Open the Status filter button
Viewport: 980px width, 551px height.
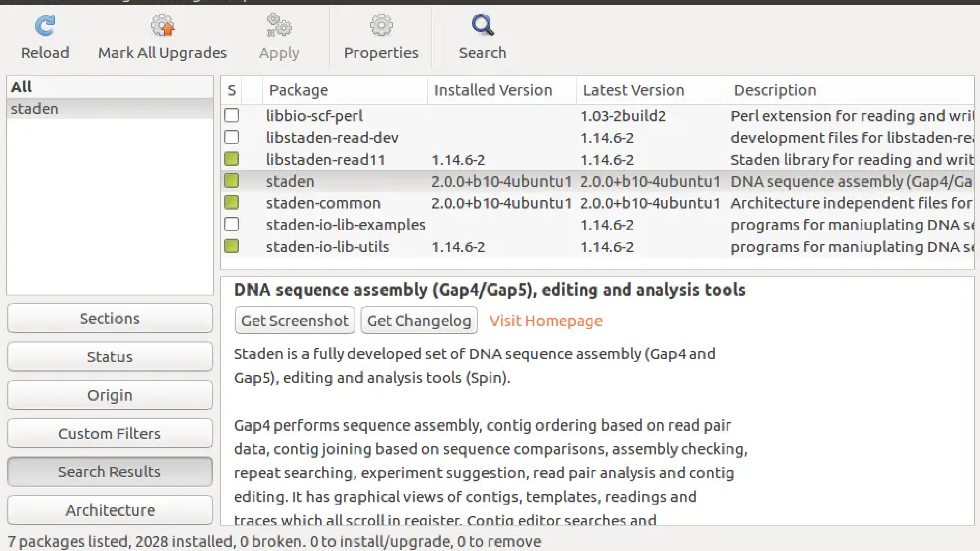(110, 357)
